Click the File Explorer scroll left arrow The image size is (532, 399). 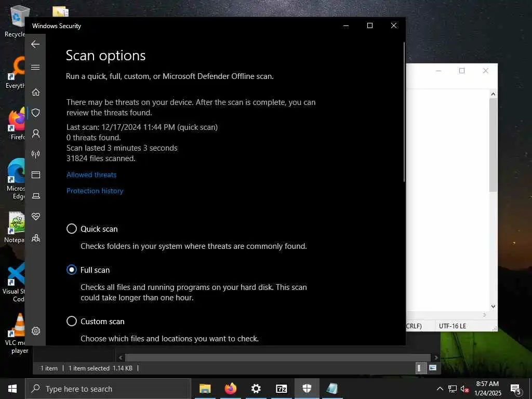(121, 357)
